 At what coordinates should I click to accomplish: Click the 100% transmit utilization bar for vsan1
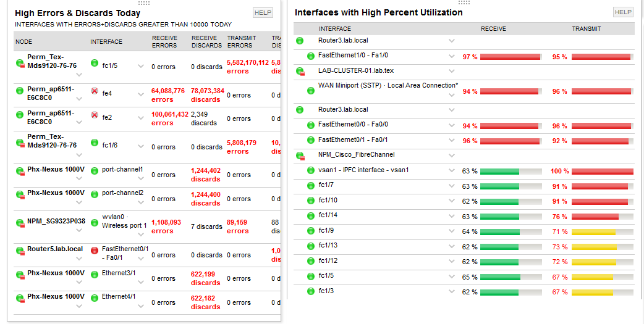[x=602, y=172]
